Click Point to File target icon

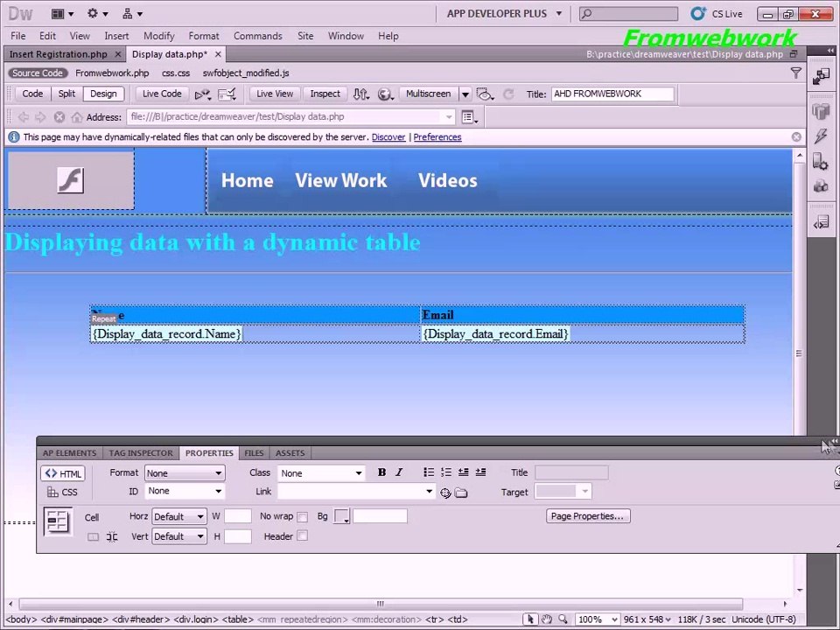pyautogui.click(x=445, y=493)
